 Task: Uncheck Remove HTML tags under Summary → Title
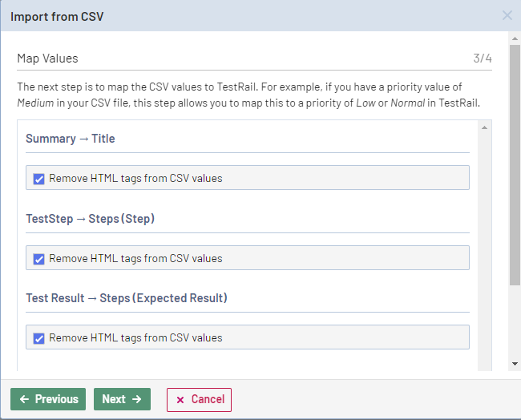[38, 179]
